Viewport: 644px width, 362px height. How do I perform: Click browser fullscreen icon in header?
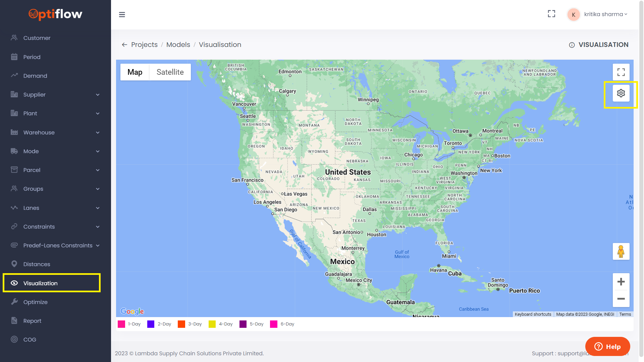(x=551, y=14)
